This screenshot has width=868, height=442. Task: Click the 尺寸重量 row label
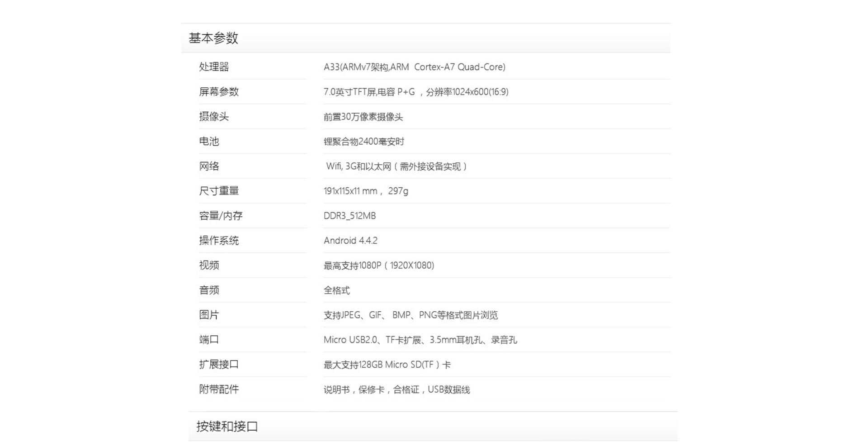(219, 191)
